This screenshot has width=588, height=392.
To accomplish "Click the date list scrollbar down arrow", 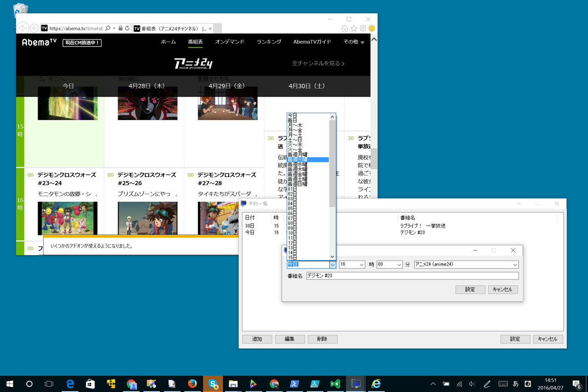I will [333, 256].
